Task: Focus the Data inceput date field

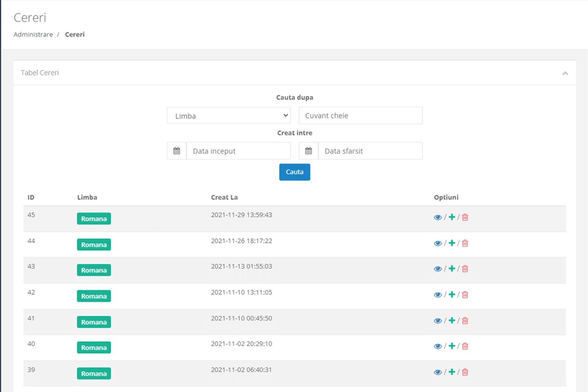Action: pyautogui.click(x=238, y=151)
